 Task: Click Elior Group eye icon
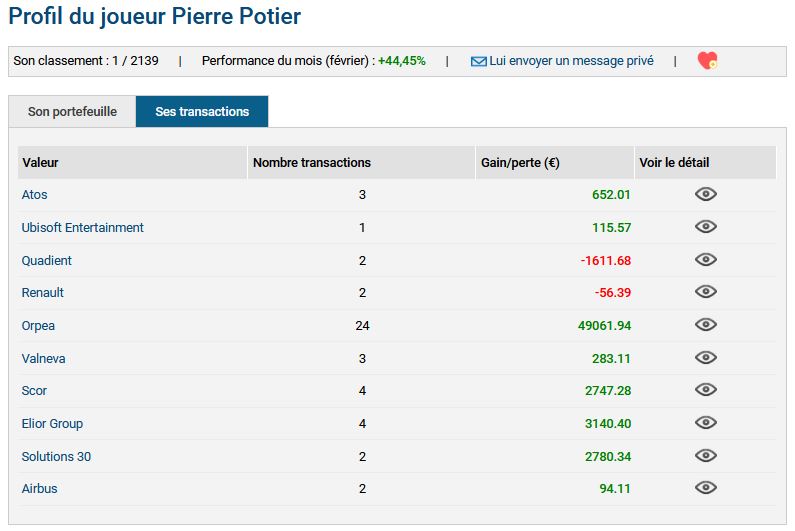click(706, 423)
